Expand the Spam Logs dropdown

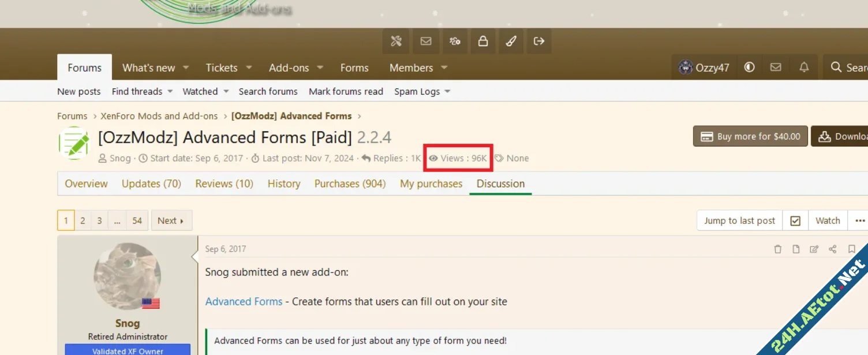point(447,92)
